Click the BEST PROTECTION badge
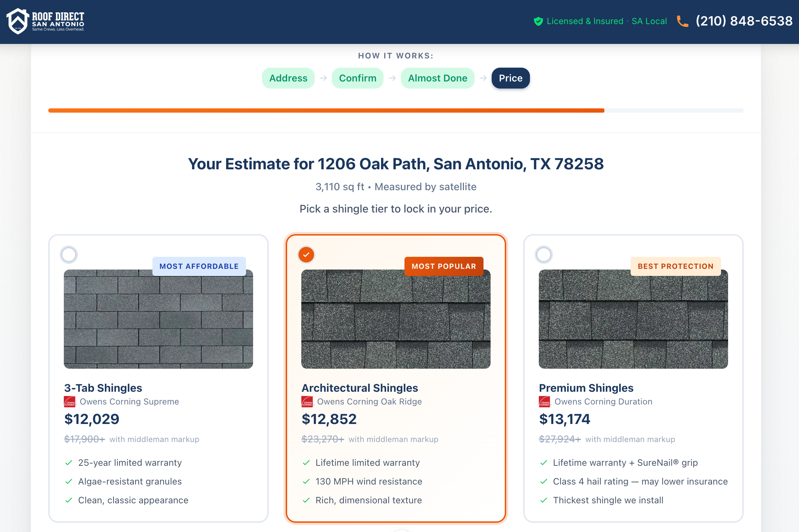Viewport: 799px width, 532px height. click(675, 266)
